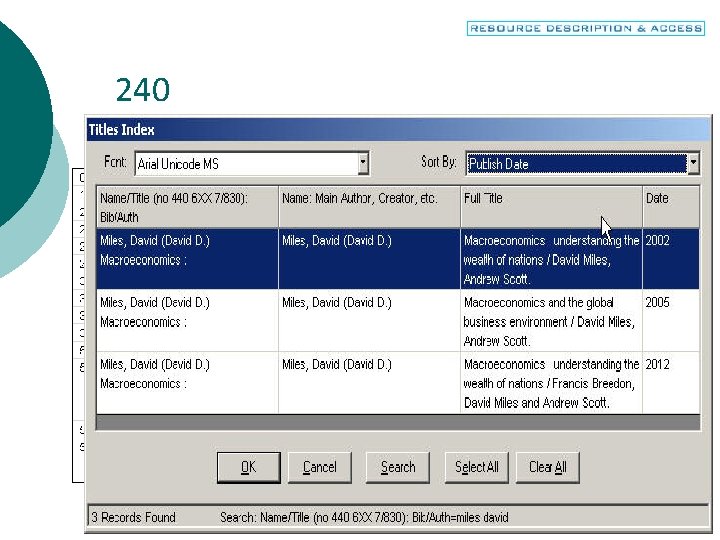
Task: Click the OK button
Action: click(x=248, y=467)
